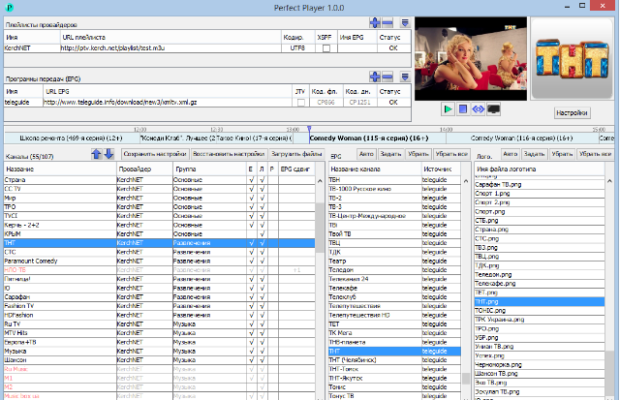Add a new EPG source with plus icon
Viewport: 620px width, 400px height.
point(374,77)
